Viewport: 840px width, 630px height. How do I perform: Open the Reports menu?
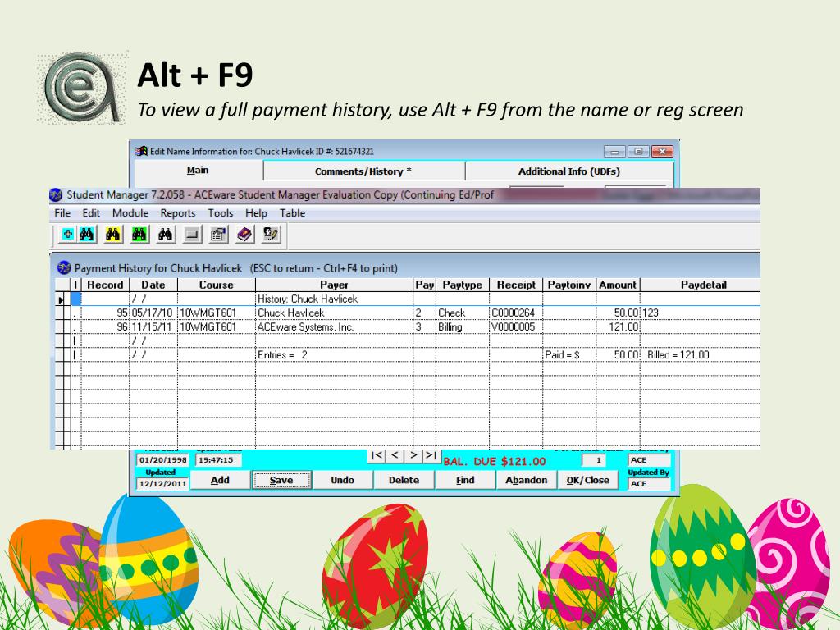tap(178, 213)
